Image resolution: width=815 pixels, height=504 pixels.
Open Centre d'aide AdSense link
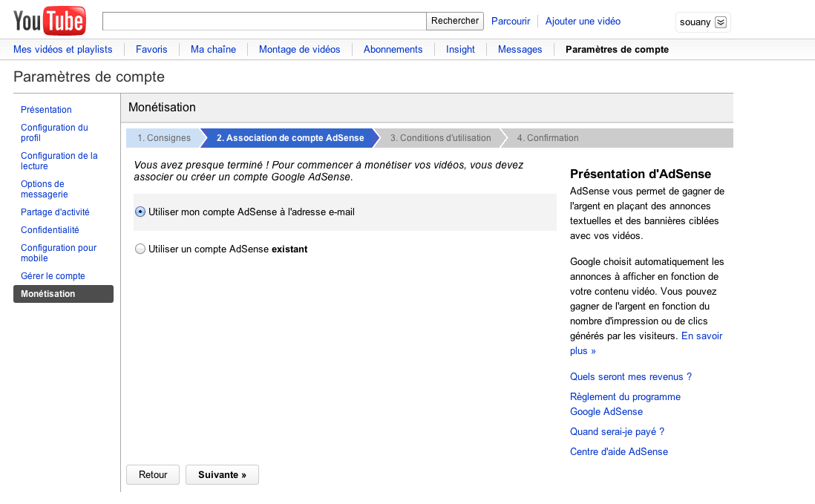point(618,451)
